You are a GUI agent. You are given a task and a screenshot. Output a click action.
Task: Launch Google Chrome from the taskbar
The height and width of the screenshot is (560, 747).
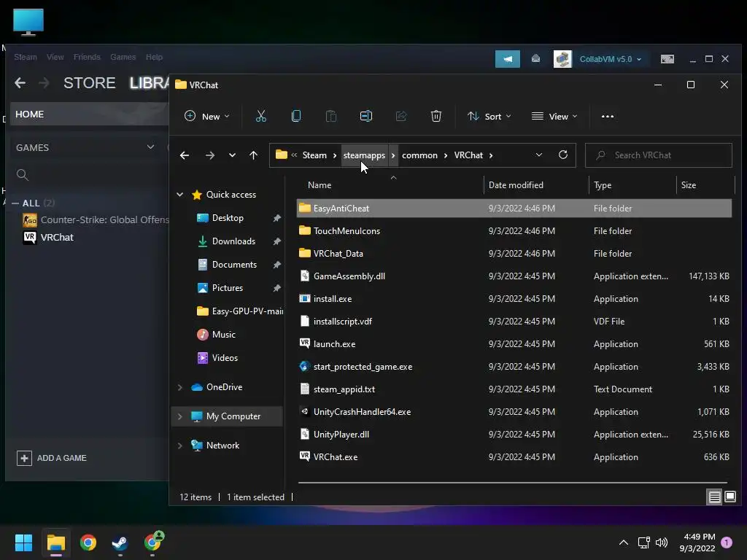pos(88,542)
